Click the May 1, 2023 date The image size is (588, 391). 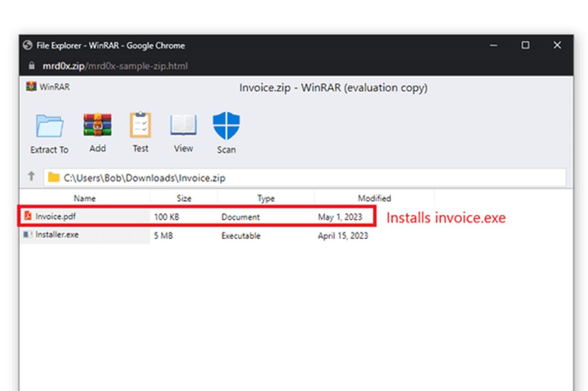(x=340, y=217)
